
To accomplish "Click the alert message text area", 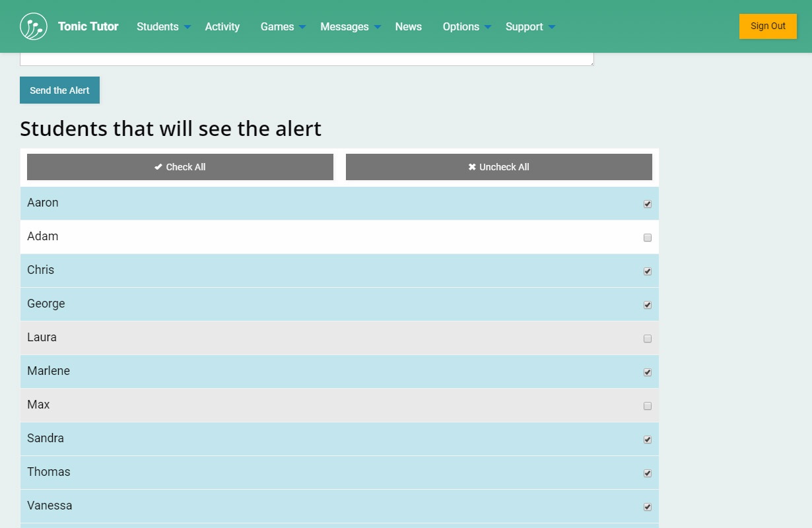I will point(306,59).
